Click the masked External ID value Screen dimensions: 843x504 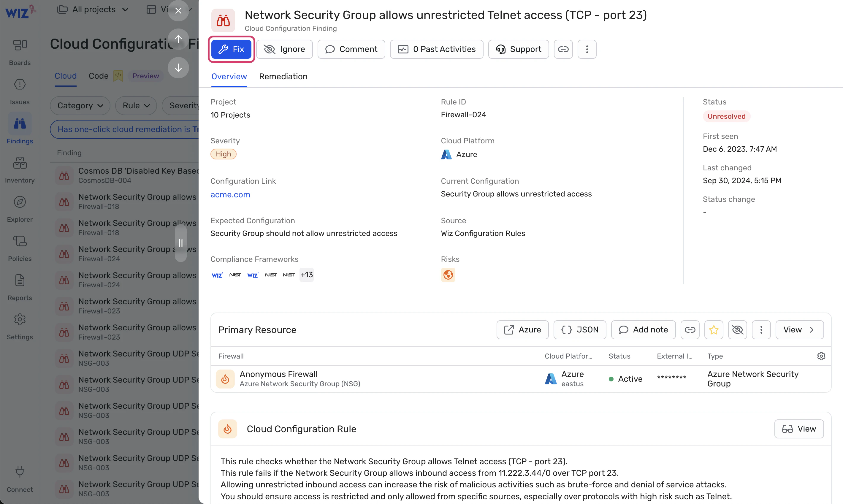(671, 378)
